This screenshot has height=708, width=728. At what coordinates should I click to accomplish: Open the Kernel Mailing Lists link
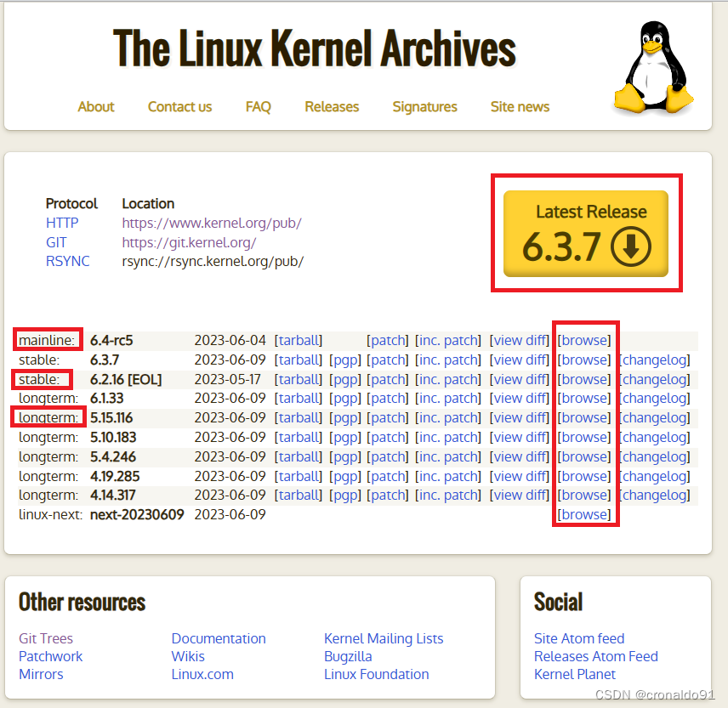tap(384, 638)
